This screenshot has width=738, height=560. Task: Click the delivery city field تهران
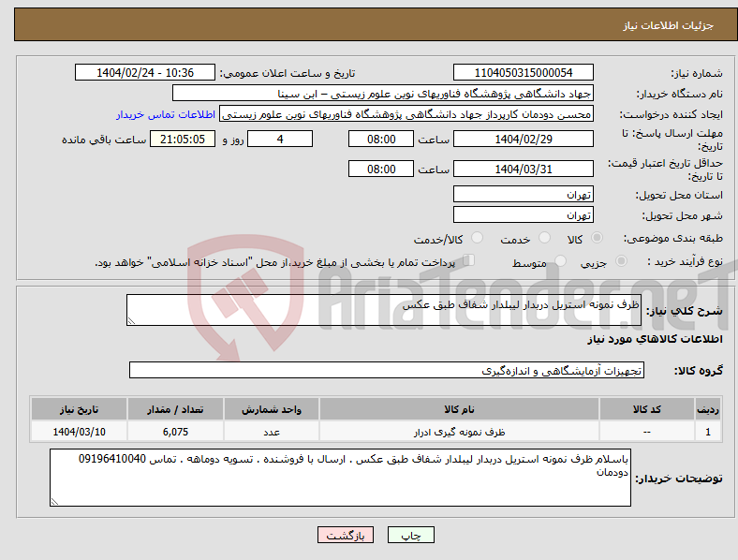click(523, 214)
